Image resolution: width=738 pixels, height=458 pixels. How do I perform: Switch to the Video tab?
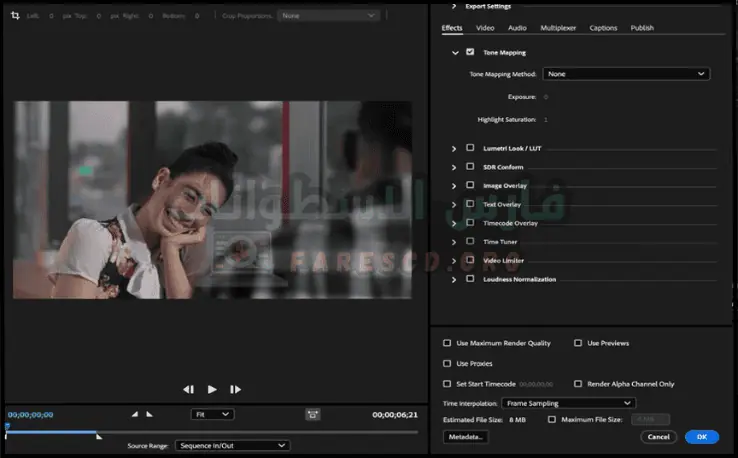(485, 28)
